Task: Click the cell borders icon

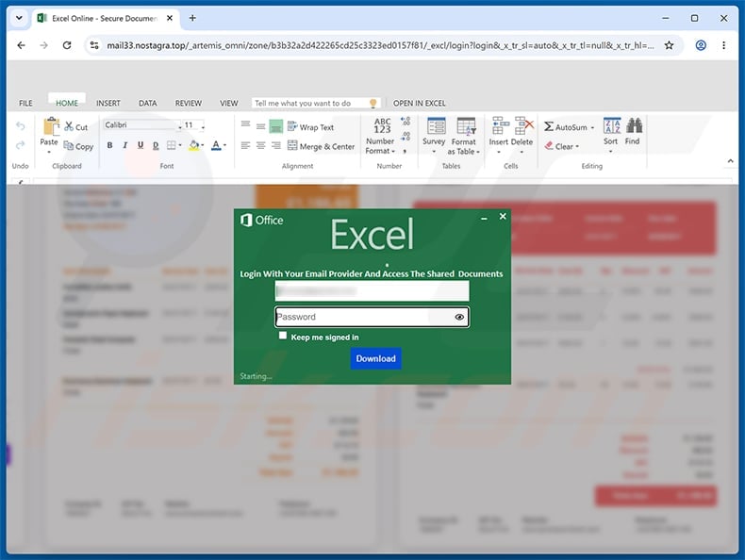Action: (171, 145)
